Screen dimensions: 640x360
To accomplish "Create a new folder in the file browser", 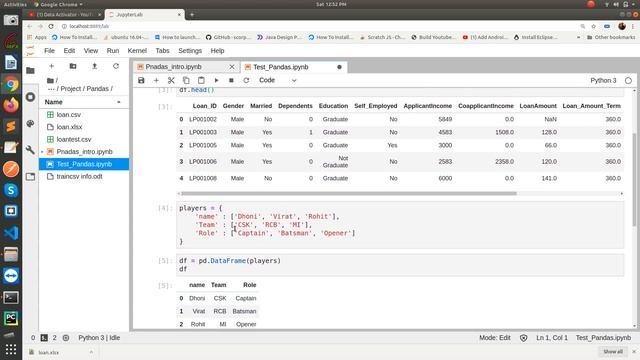I will (73, 66).
